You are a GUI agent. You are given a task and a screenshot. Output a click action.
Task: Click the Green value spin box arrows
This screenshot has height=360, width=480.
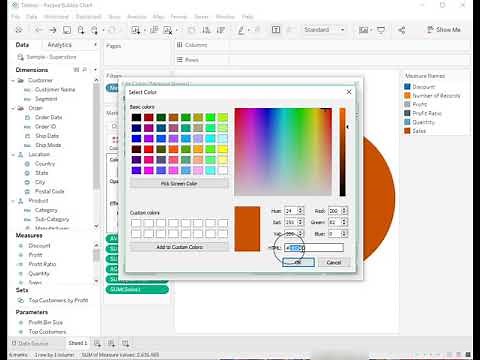pos(345,222)
